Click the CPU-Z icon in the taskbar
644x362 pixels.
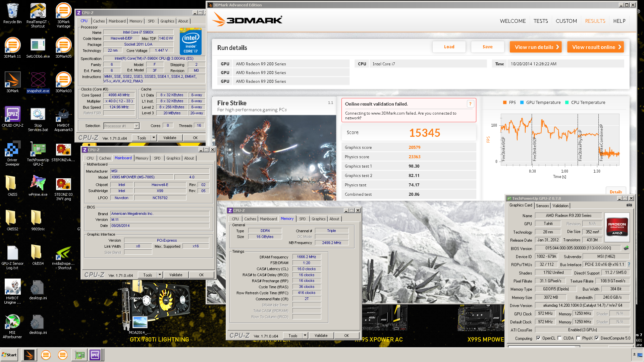tap(95, 355)
